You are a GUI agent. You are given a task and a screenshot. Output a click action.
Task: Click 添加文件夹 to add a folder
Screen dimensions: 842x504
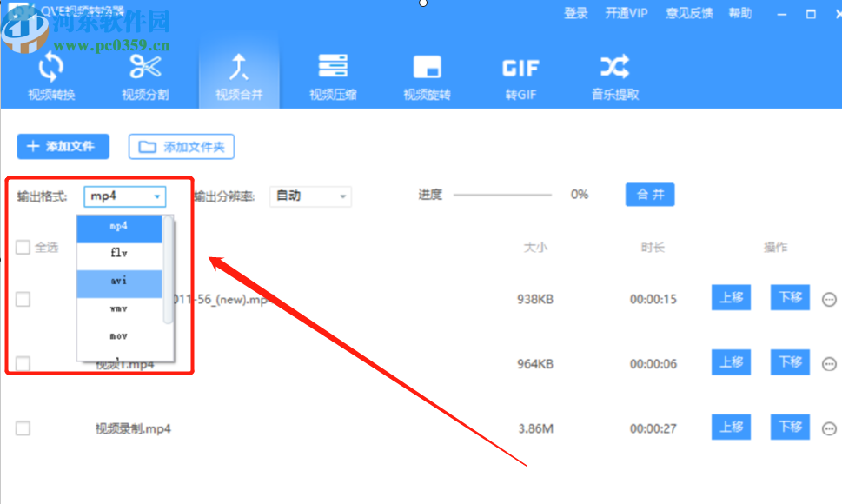tap(181, 146)
